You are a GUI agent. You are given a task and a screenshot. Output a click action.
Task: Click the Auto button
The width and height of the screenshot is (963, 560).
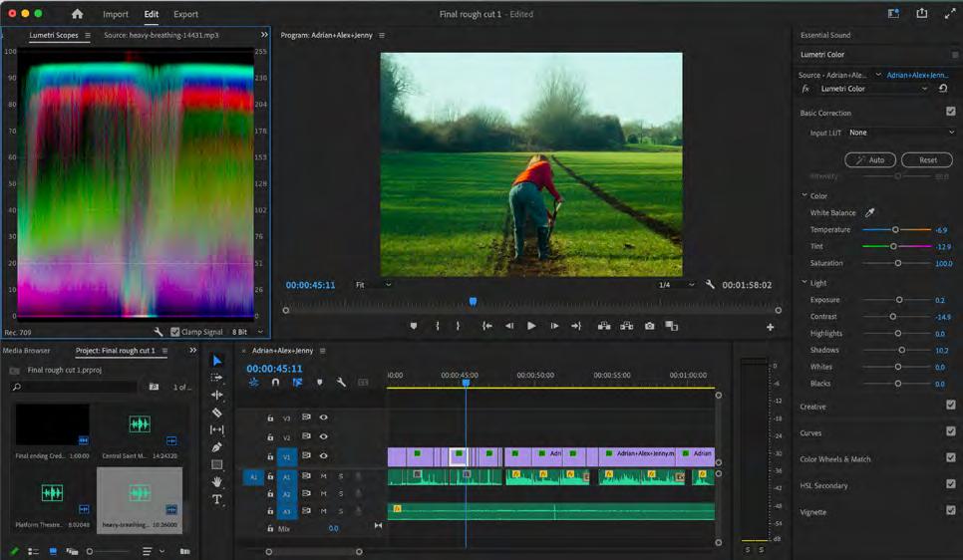point(869,159)
